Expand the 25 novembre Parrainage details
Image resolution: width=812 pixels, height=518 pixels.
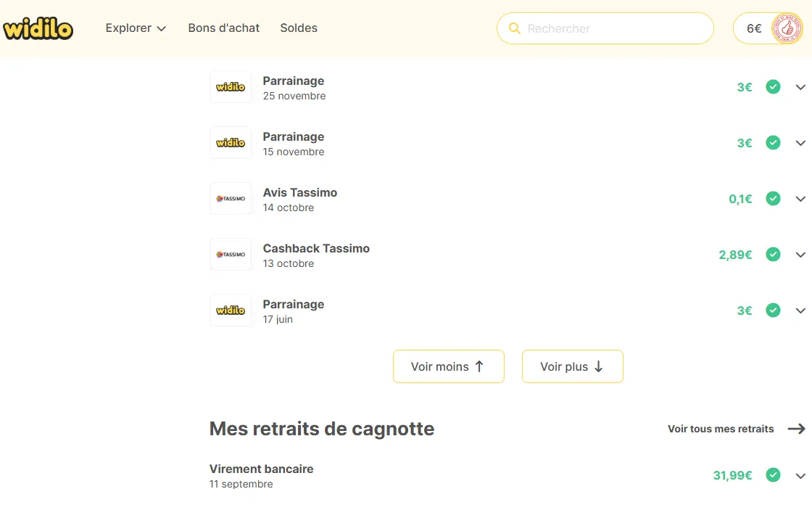(800, 87)
